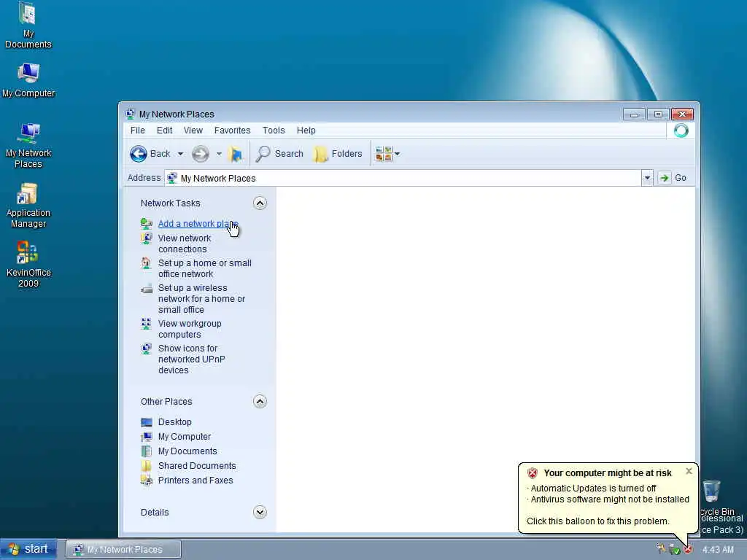Click Set up a wireless network link
Screen dimensions: 747x560
(201, 298)
